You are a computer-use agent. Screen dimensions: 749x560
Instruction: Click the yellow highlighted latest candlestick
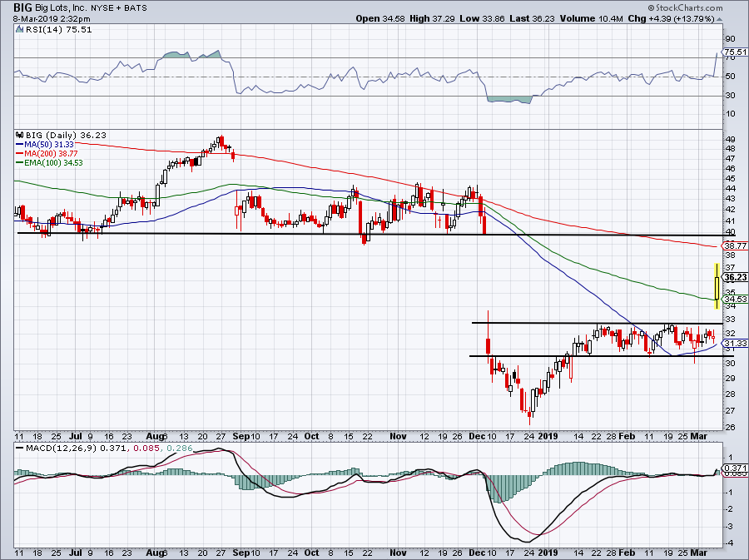(x=717, y=286)
